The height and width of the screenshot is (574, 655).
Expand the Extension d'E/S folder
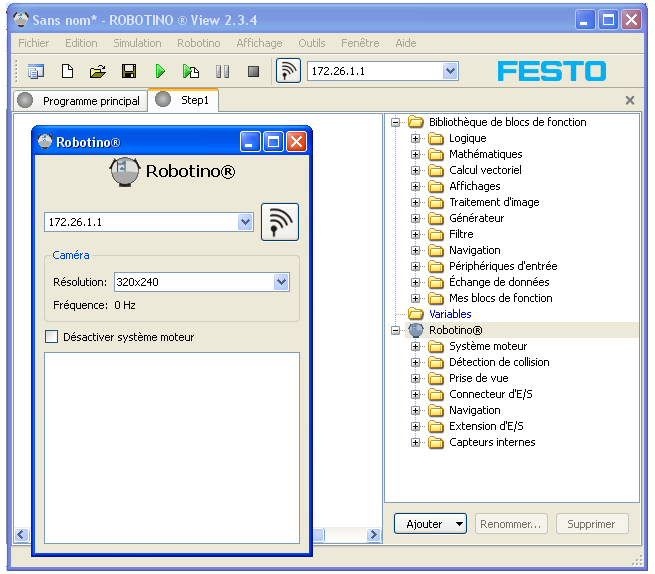[x=415, y=427]
